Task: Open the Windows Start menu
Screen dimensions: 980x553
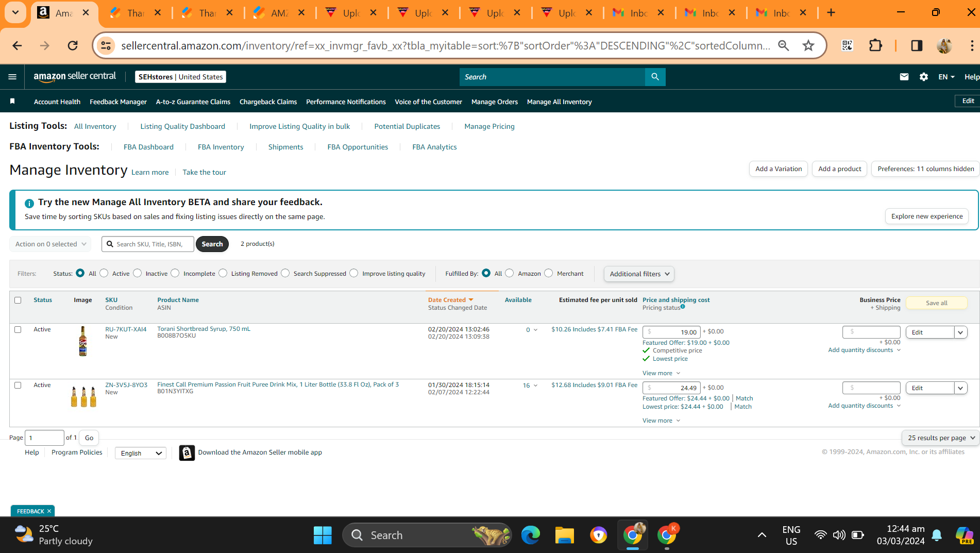Action: pos(323,535)
